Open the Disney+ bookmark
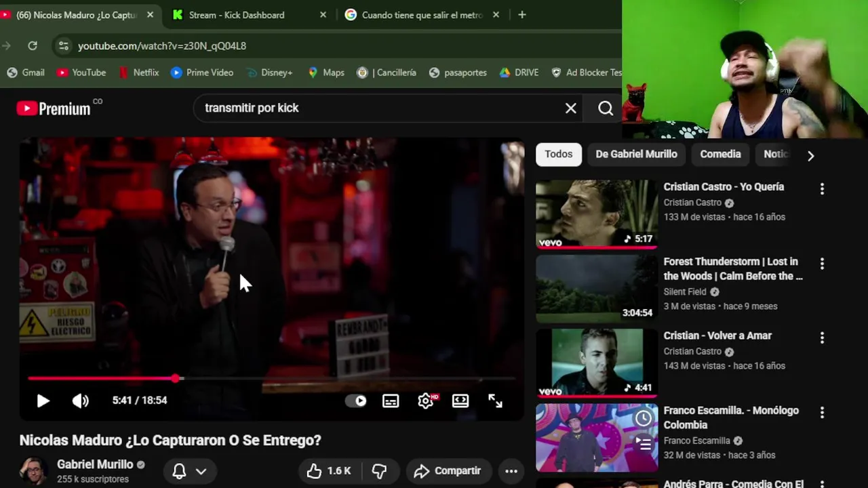 (269, 73)
